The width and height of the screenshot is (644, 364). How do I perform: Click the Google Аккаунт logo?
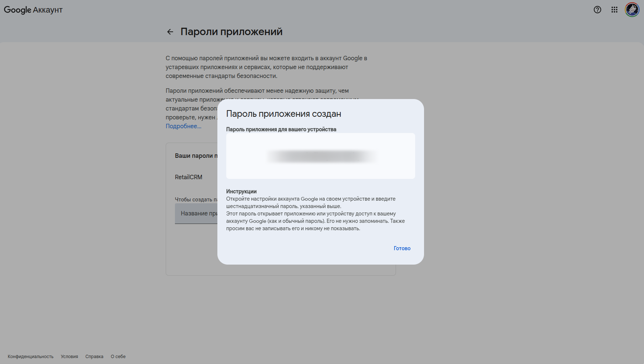33,10
